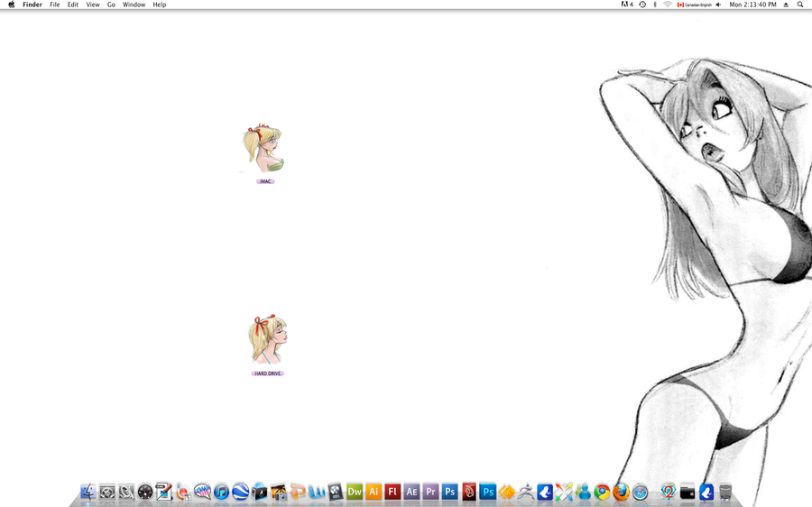Launch Adobe Dreamweaver (Dw)
Viewport: 812px width, 507px height.
coord(355,492)
